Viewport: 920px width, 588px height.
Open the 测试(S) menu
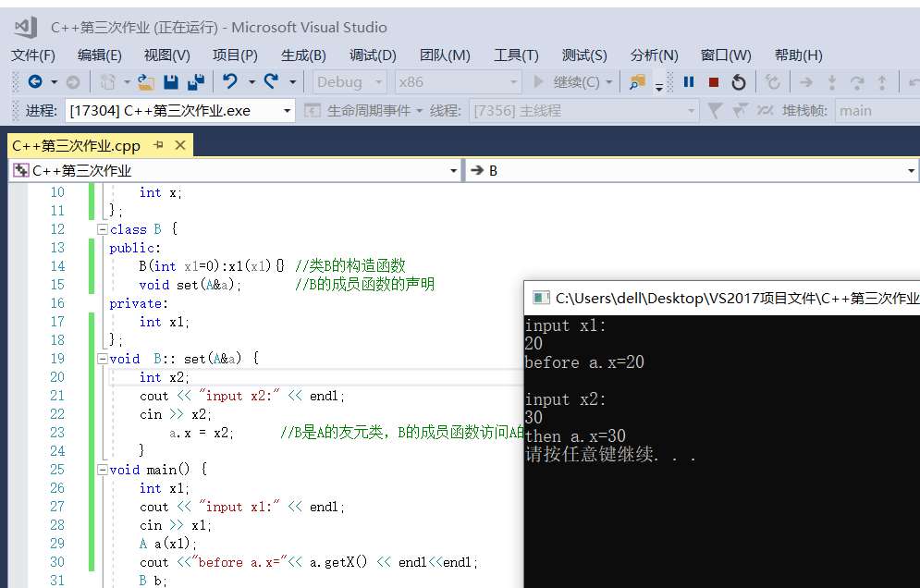point(584,55)
